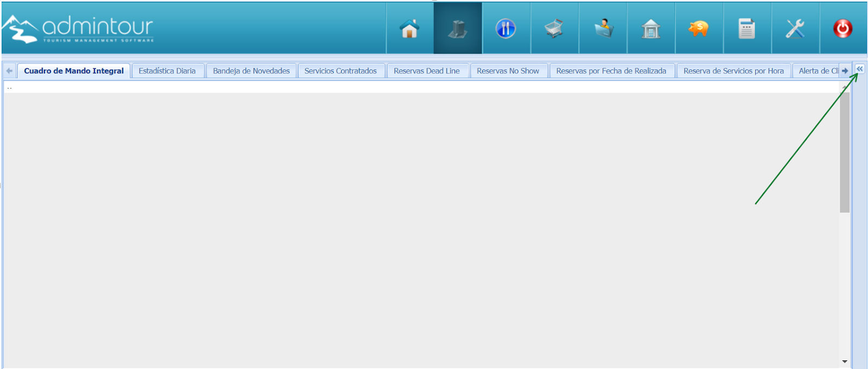Viewport: 868px width, 369px height.
Task: Open Reservas por Fecha de Realizada tab
Action: click(x=611, y=71)
